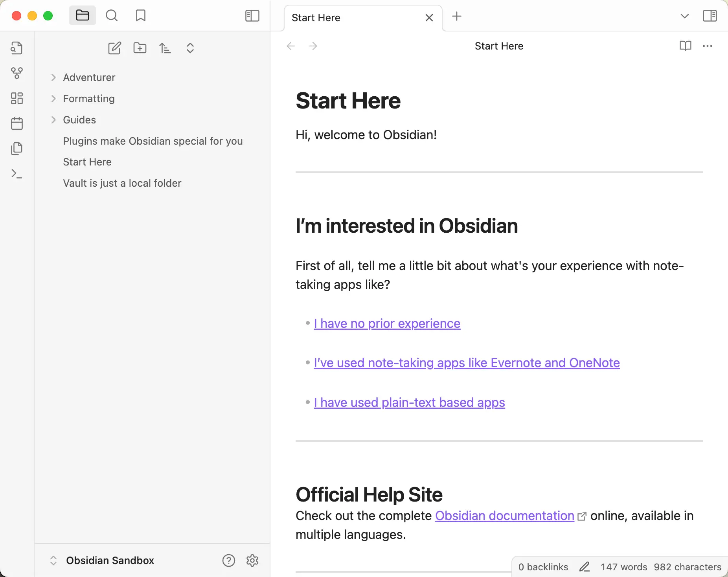Toggle the left sidebar panel

coord(252,16)
